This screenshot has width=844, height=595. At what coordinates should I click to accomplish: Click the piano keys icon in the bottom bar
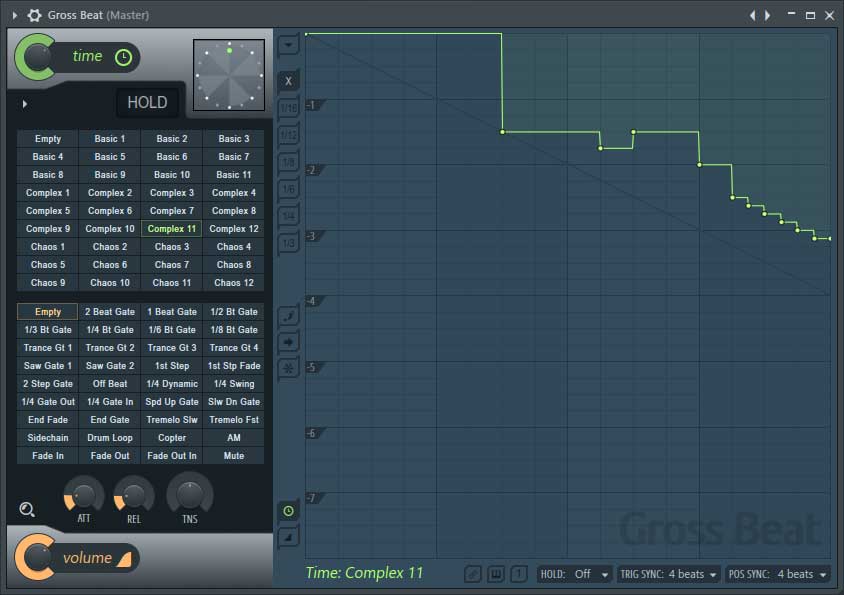coord(496,574)
